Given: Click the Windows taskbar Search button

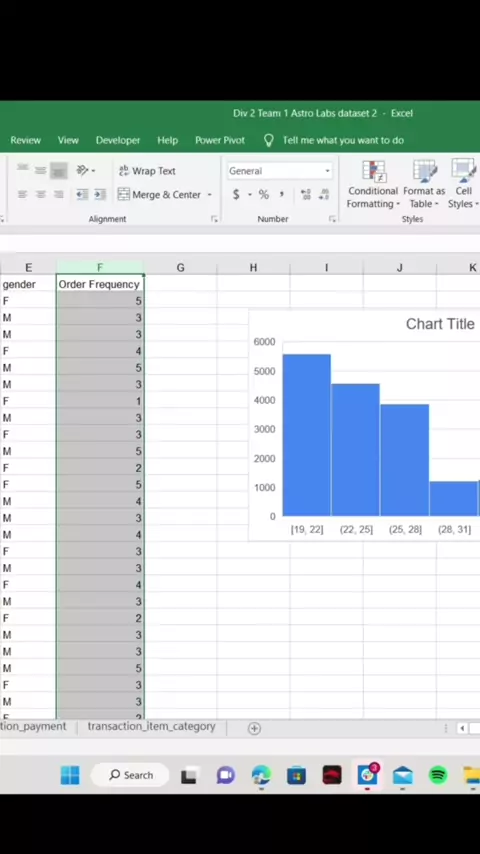Looking at the screenshot, I should point(131,775).
